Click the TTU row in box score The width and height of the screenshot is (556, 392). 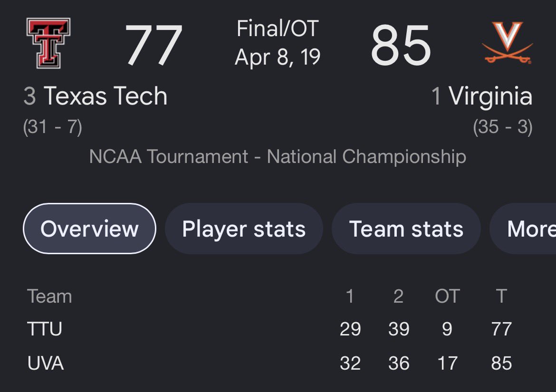(x=269, y=328)
